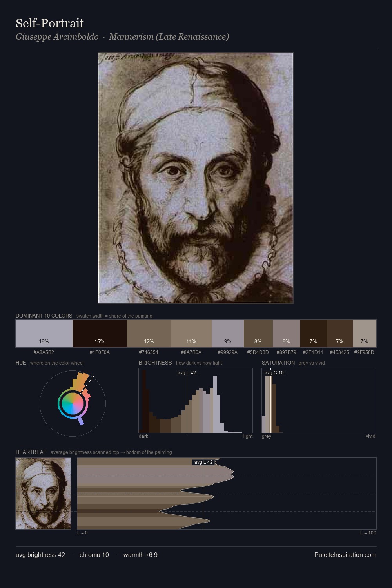
Task: Click 'chroma 10' footer stat
Action: click(x=94, y=555)
